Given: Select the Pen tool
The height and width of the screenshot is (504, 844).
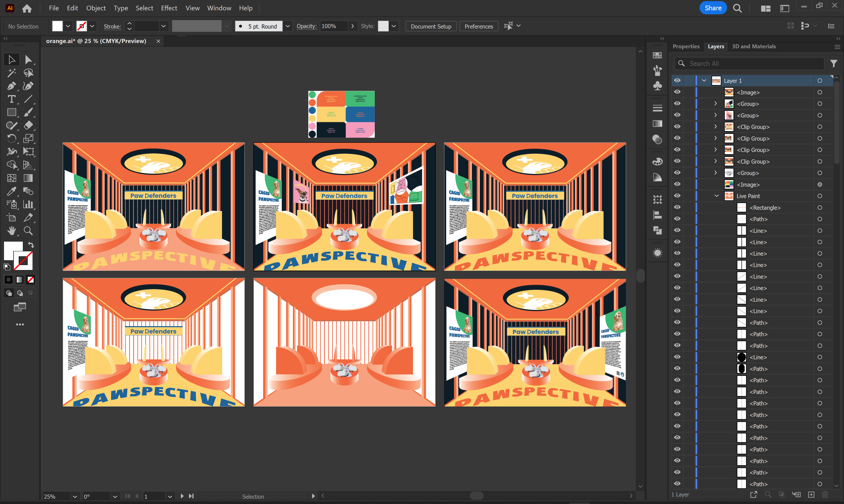Looking at the screenshot, I should coord(11,86).
